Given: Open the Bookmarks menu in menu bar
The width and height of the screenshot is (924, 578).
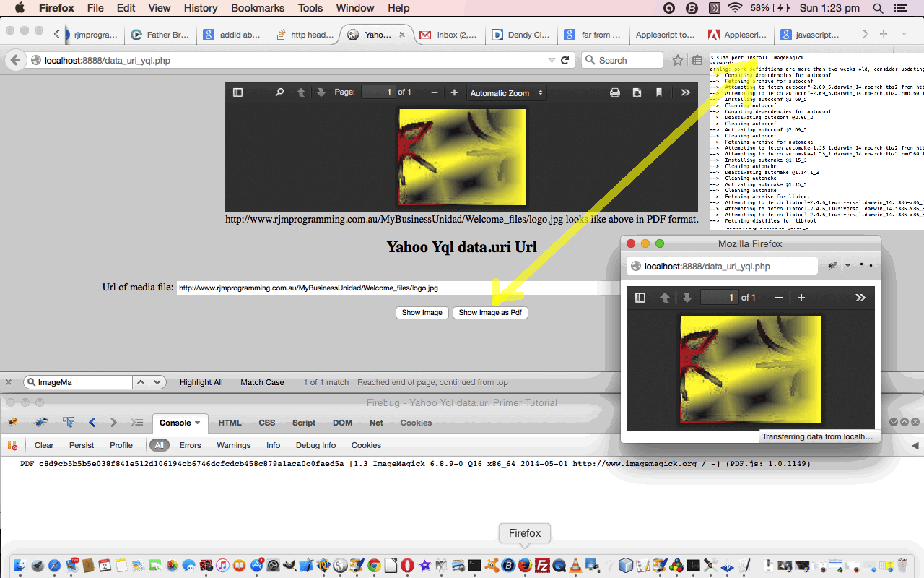Looking at the screenshot, I should tap(256, 8).
